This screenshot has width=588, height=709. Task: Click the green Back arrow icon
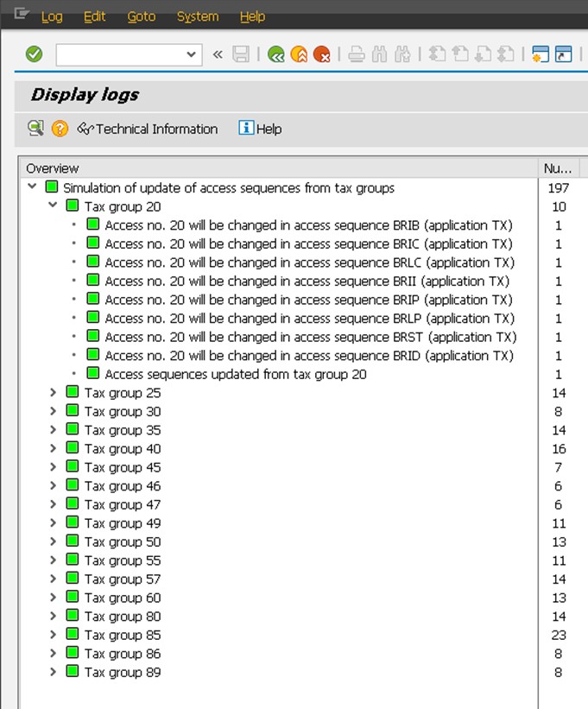point(276,54)
